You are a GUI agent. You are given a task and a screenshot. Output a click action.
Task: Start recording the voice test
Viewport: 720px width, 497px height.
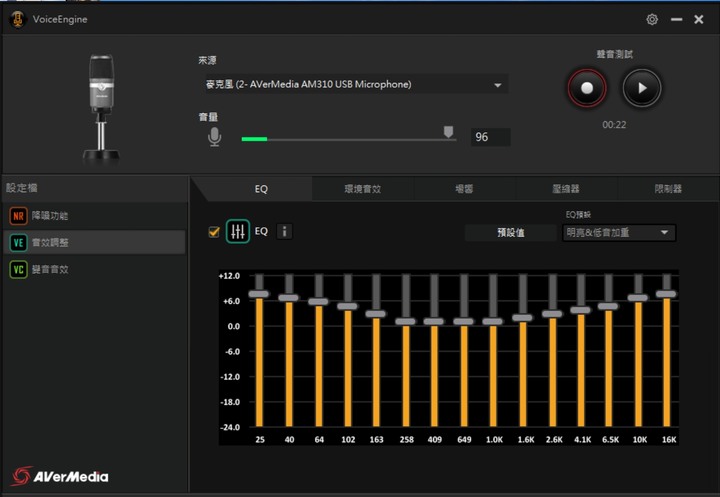point(587,88)
